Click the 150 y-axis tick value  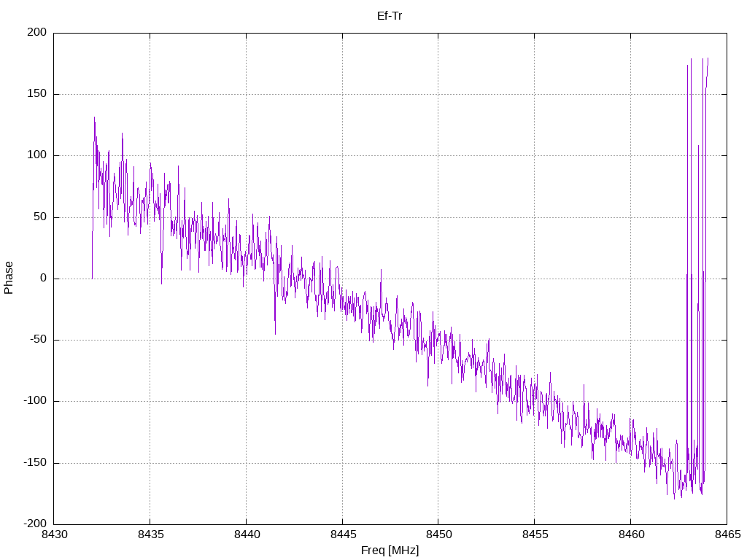37,94
